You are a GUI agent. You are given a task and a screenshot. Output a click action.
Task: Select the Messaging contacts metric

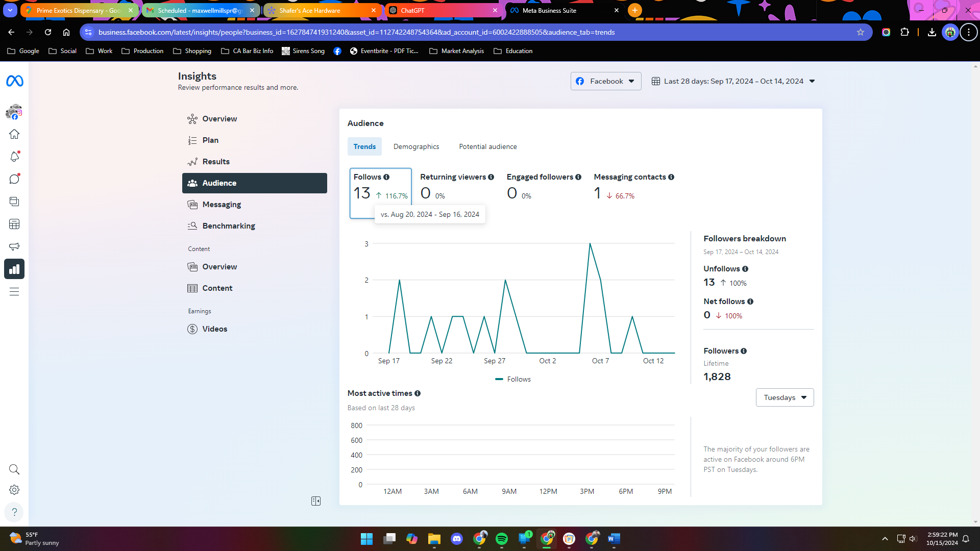(x=633, y=186)
